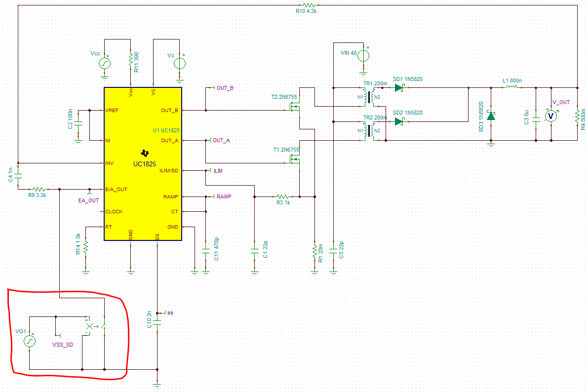Select the V_OUT voltmeter symbol
588x392 pixels.
pos(551,116)
